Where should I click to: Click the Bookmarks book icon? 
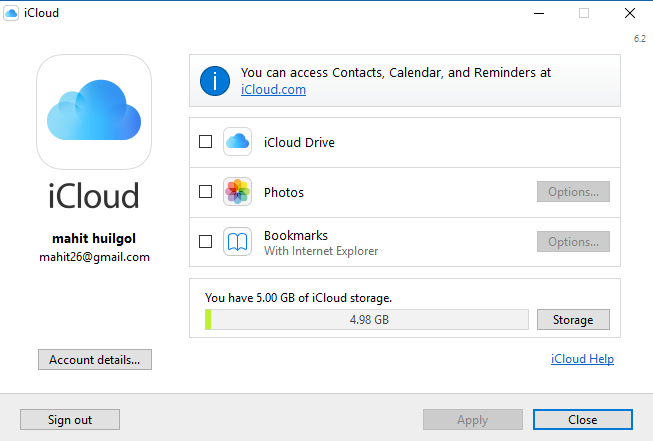click(237, 241)
